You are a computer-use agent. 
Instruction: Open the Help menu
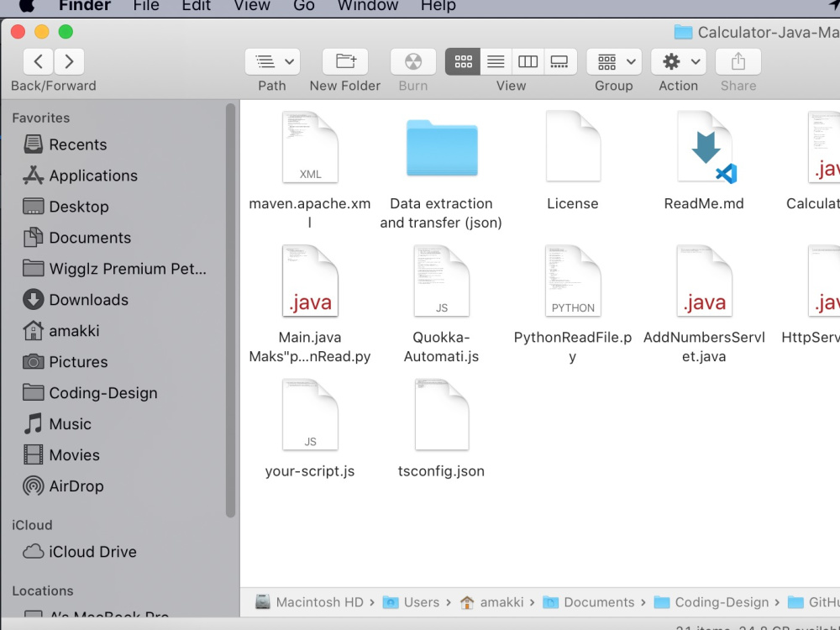click(438, 5)
